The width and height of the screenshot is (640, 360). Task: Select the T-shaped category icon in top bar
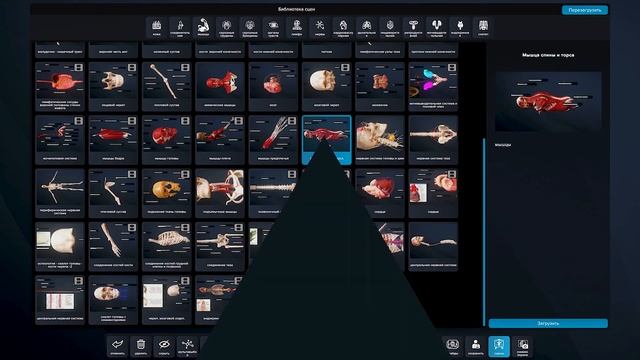point(413,28)
